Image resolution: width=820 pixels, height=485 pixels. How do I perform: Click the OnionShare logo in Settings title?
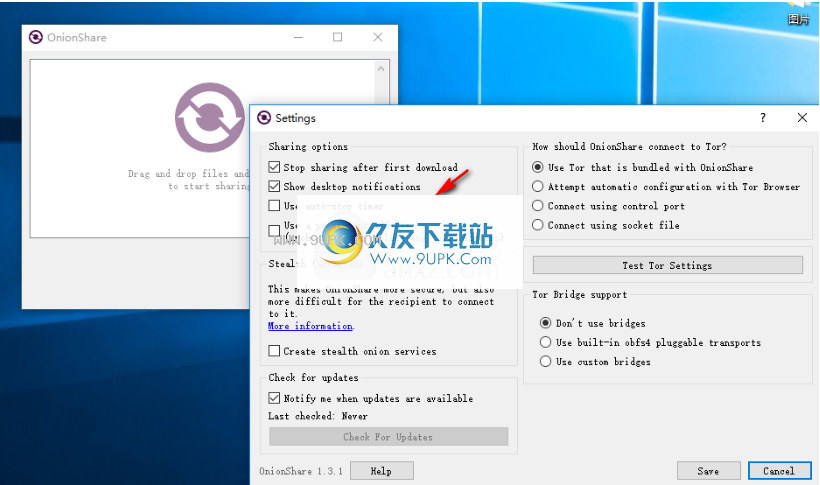[265, 118]
